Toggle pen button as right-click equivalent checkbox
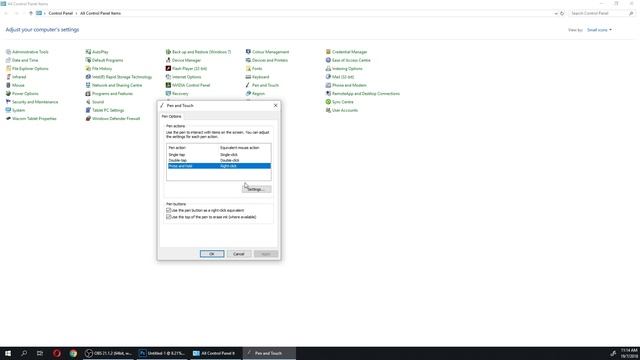Viewport: 640px width, 360px height. pos(169,210)
